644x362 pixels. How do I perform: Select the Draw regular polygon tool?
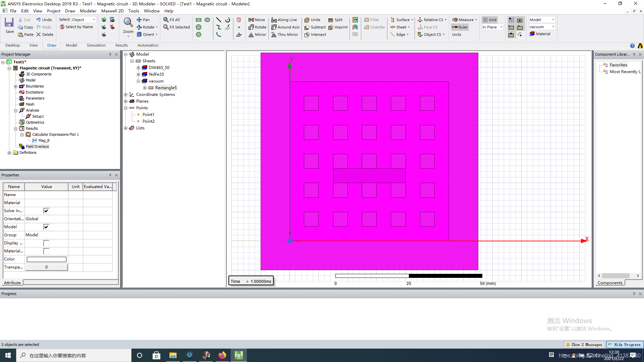[199, 35]
